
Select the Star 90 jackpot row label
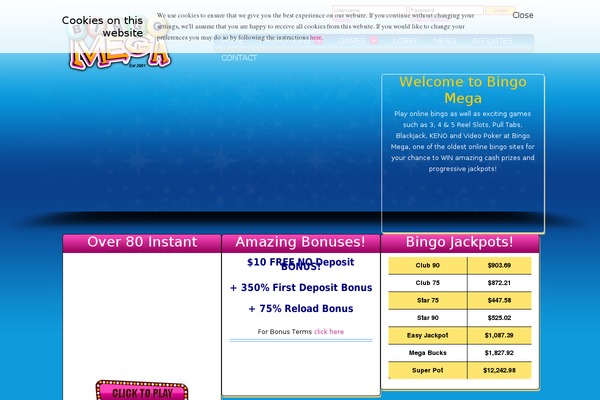click(427, 318)
